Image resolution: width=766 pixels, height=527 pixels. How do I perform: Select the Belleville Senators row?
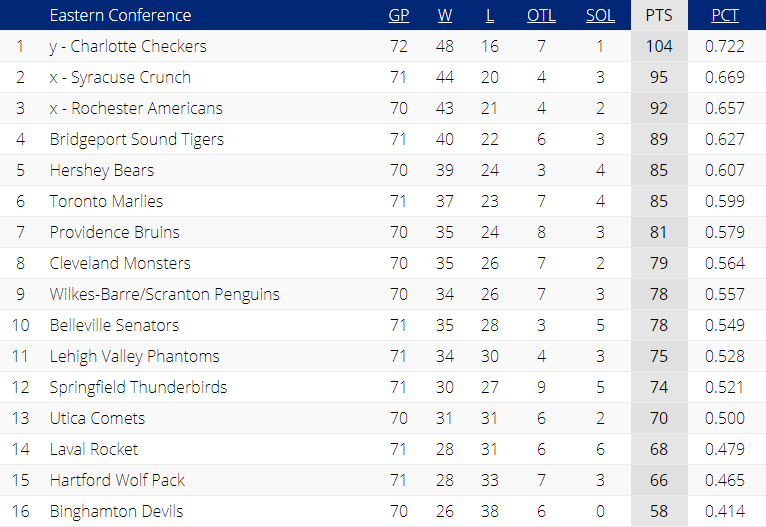[383, 325]
